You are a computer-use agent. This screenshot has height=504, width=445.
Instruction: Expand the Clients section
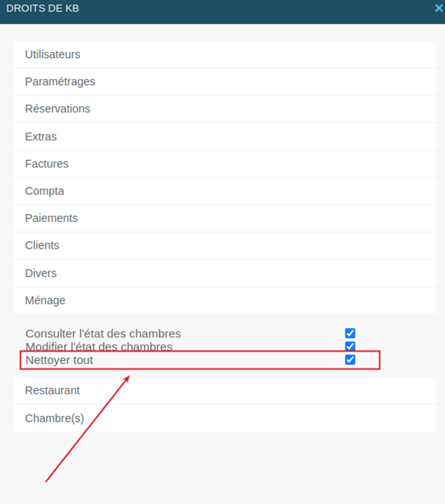coord(225,246)
